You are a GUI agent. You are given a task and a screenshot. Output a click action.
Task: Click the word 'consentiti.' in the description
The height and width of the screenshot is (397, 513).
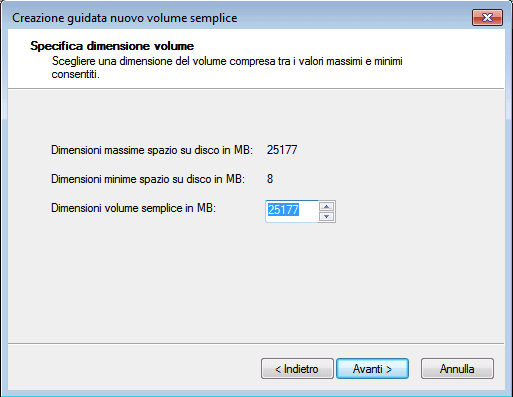[x=76, y=74]
